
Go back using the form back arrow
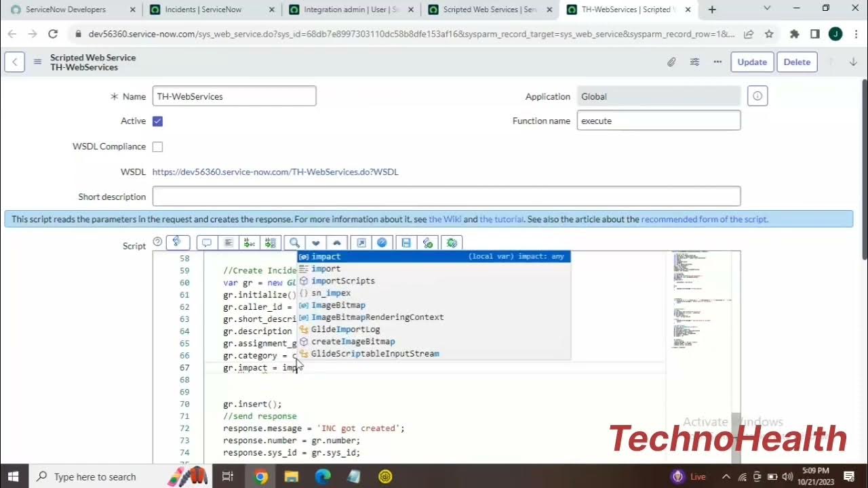click(x=14, y=62)
